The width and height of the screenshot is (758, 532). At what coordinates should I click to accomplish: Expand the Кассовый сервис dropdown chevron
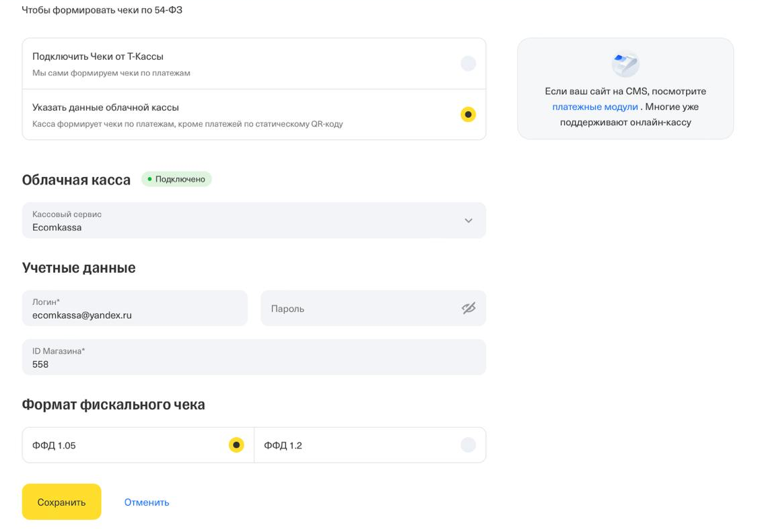(x=469, y=221)
